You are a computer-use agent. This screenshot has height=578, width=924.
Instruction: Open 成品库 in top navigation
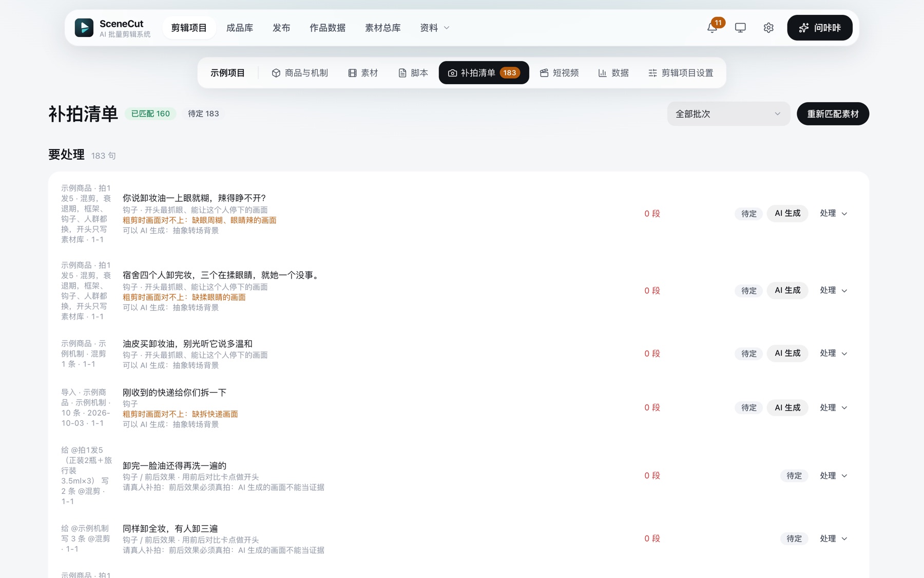coord(240,28)
